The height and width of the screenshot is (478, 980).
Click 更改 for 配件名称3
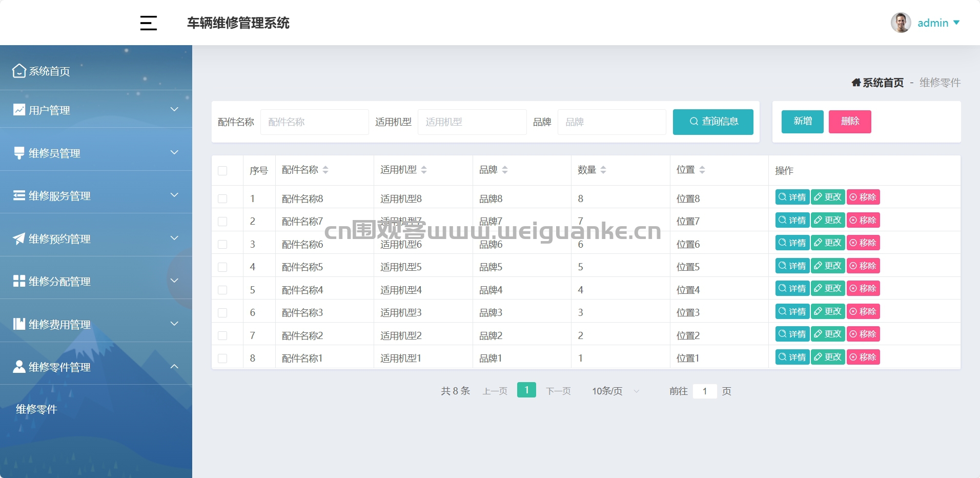coord(828,311)
